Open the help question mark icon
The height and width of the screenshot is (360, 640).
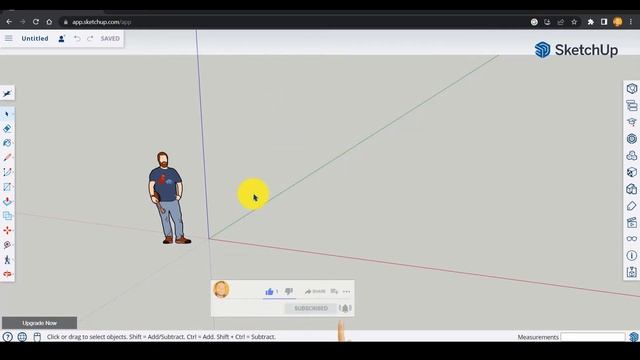click(7, 337)
